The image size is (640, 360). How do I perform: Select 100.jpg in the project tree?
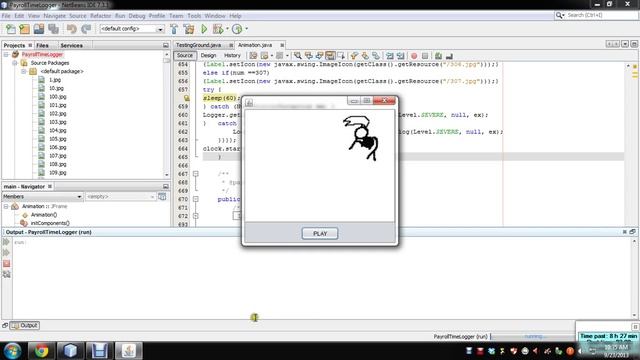[x=58, y=97]
